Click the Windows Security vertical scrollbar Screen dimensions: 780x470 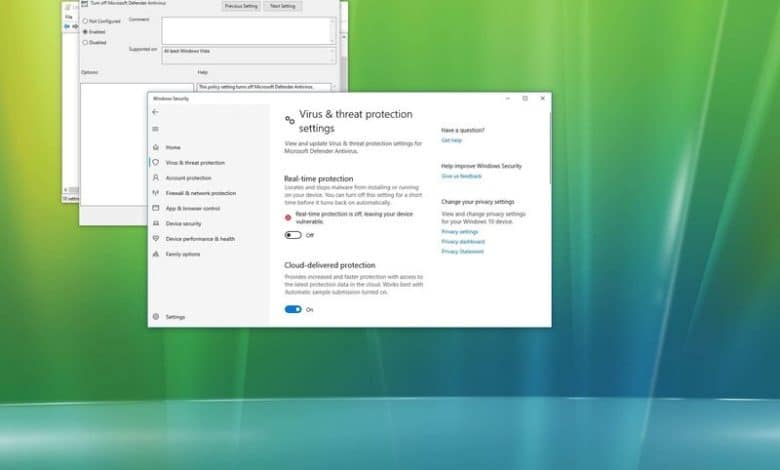point(550,148)
